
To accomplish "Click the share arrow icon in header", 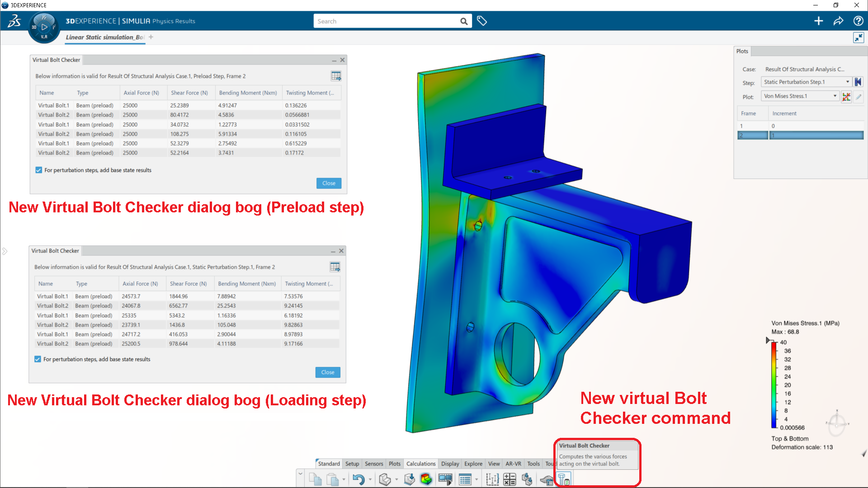I will pyautogui.click(x=838, y=21).
